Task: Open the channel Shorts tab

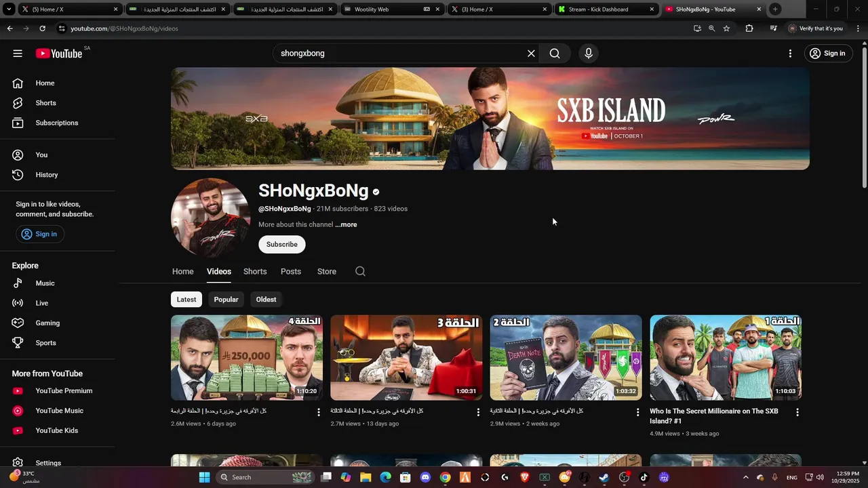Action: tap(255, 271)
